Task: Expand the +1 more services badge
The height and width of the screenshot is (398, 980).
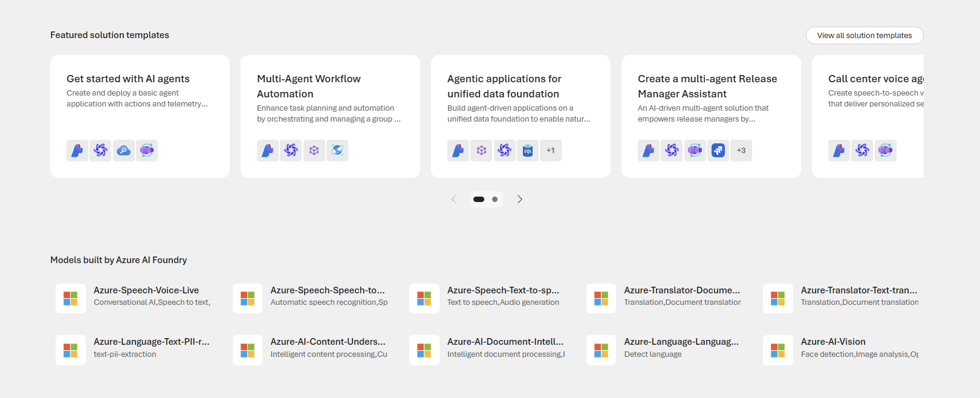Action: tap(551, 151)
